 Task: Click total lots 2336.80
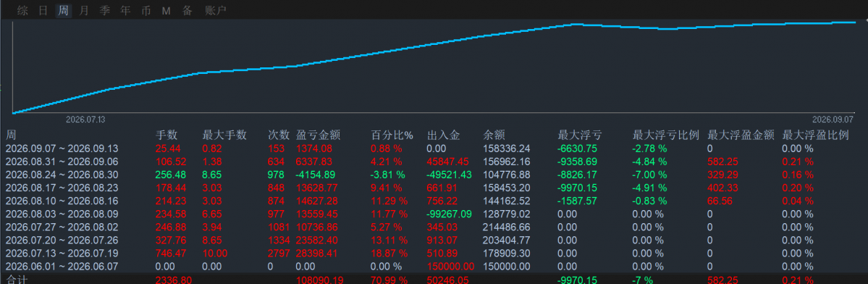(174, 280)
